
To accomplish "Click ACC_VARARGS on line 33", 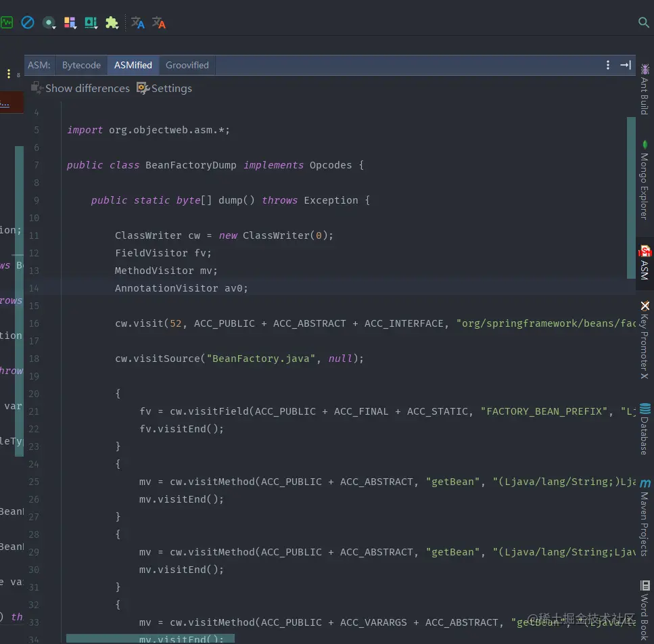I will pos(373,623).
